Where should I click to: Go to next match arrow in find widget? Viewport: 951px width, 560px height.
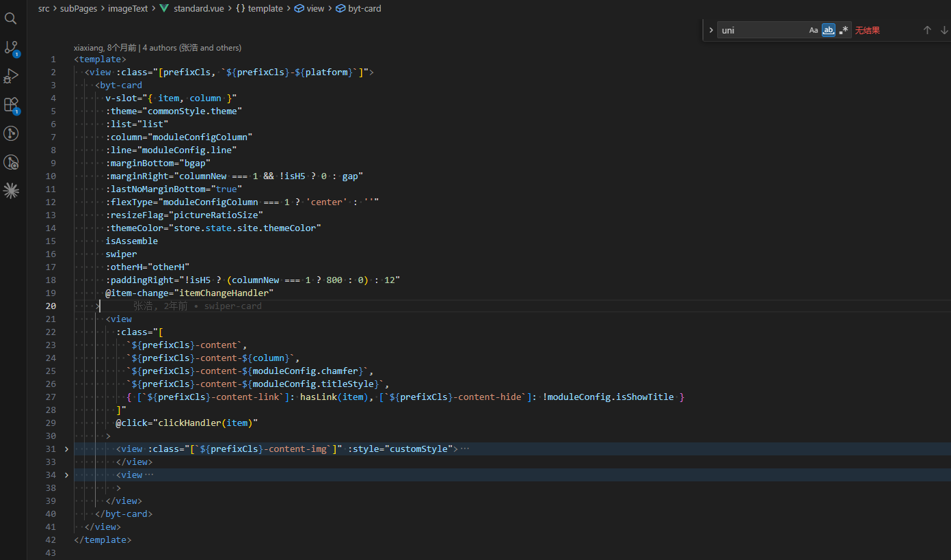pyautogui.click(x=944, y=30)
